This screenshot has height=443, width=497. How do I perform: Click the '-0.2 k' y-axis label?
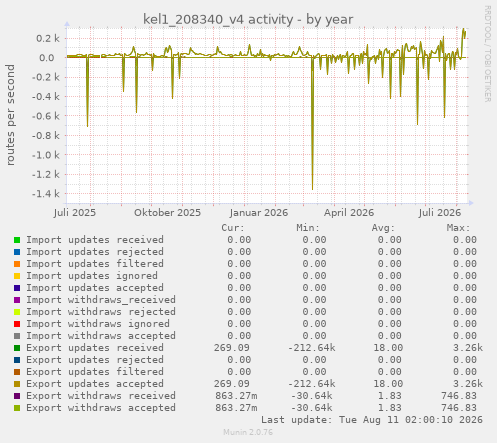tap(46, 77)
